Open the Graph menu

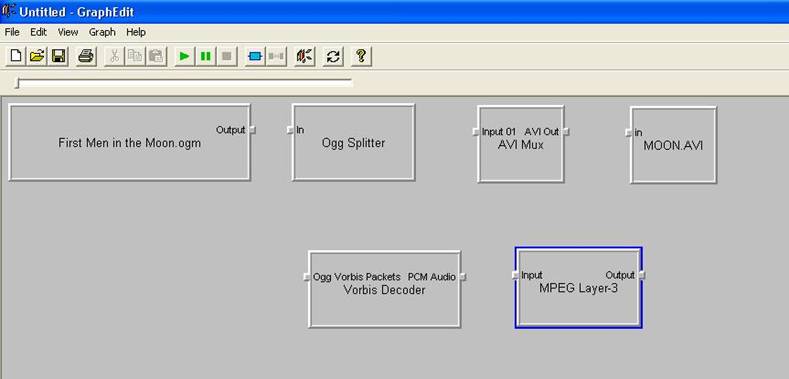(x=102, y=32)
